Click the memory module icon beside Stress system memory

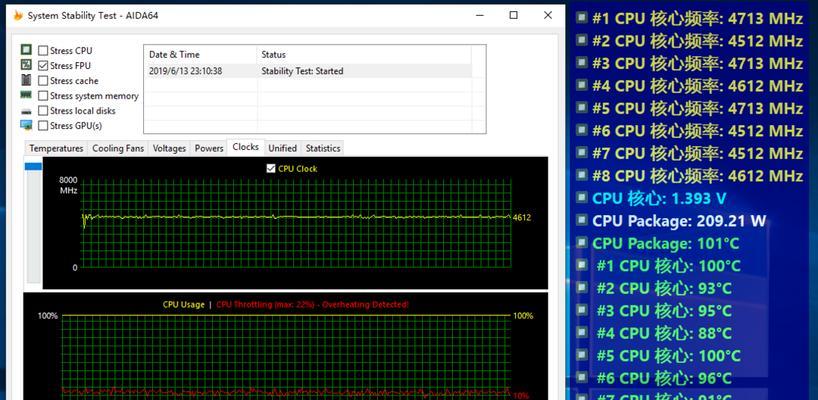[x=26, y=95]
